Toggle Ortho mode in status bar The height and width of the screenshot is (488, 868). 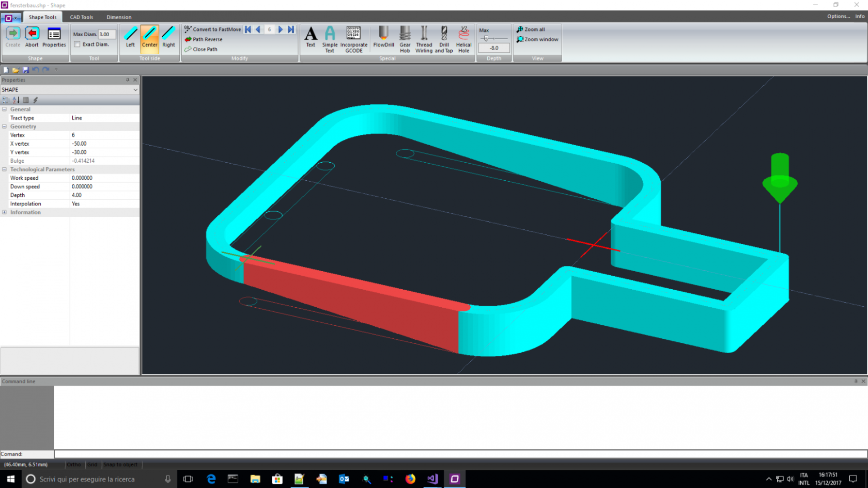74,465
